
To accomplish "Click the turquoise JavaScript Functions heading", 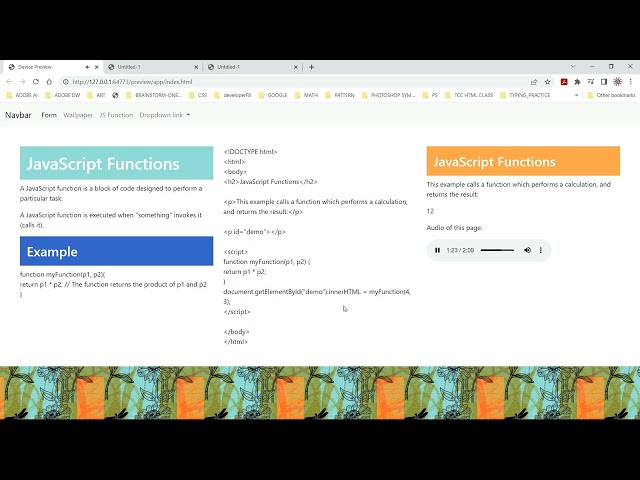I will [116, 163].
